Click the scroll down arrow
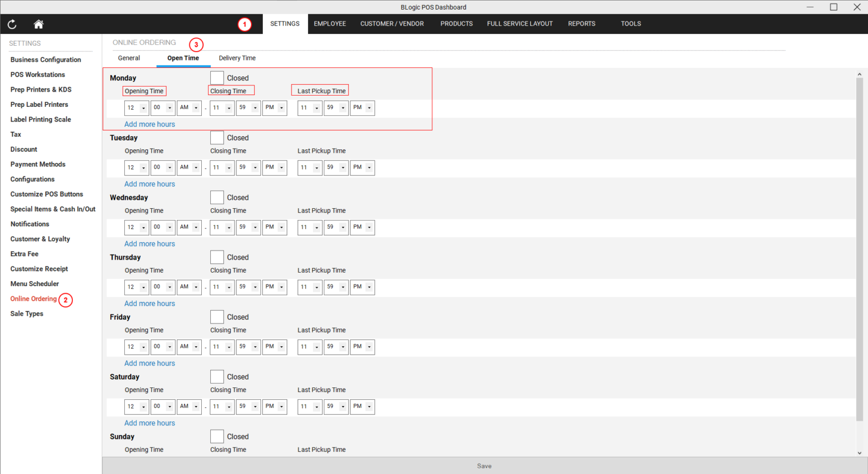This screenshot has width=868, height=474. point(860,453)
